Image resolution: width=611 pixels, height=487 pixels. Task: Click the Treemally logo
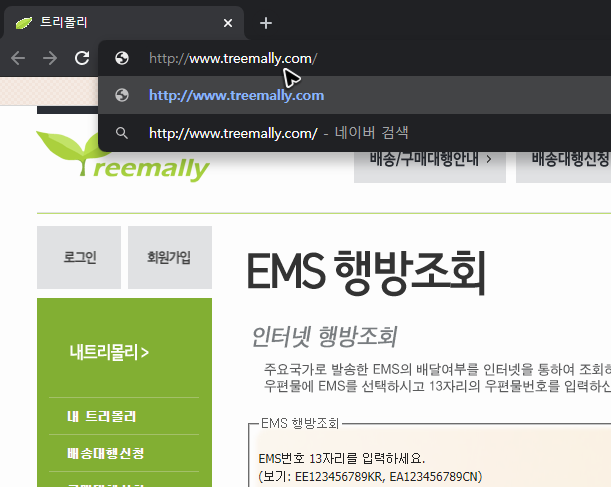123,158
